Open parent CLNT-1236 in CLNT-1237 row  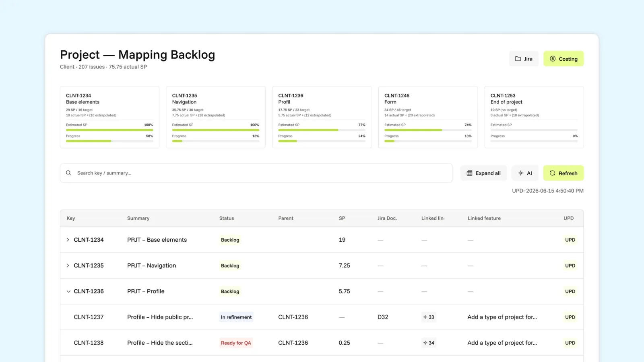pyautogui.click(x=293, y=317)
